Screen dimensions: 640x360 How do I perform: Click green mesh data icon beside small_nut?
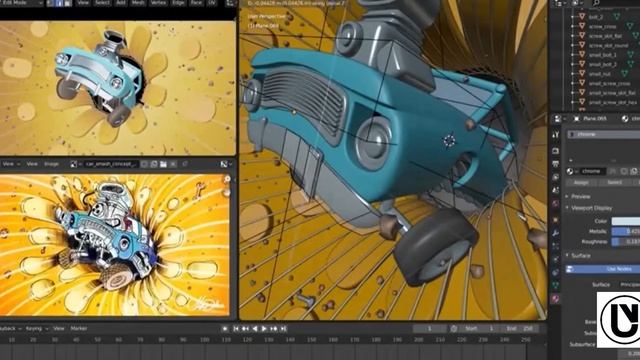pyautogui.click(x=624, y=73)
